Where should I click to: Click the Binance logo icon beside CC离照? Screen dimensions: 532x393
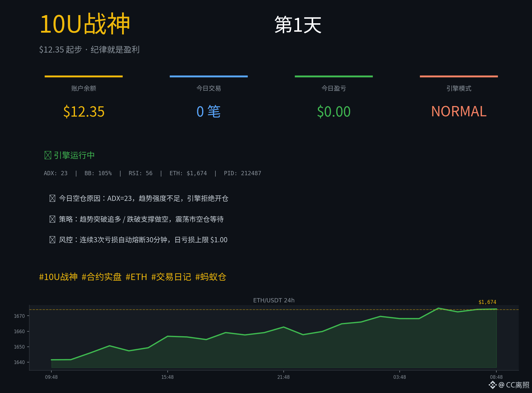(x=493, y=385)
